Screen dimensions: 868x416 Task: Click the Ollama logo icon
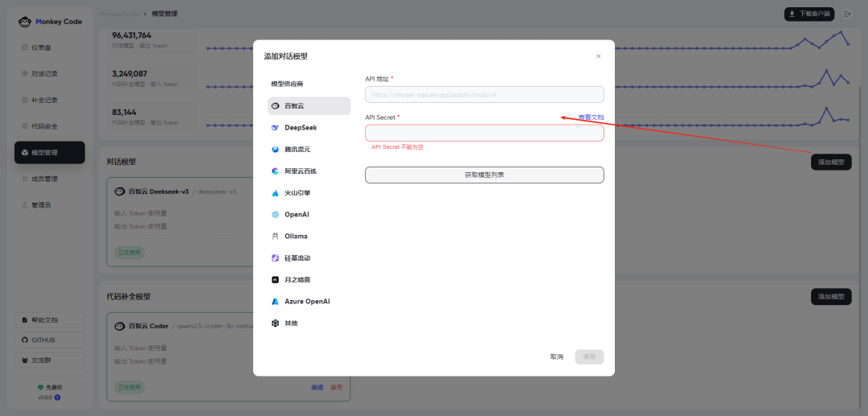coord(275,236)
